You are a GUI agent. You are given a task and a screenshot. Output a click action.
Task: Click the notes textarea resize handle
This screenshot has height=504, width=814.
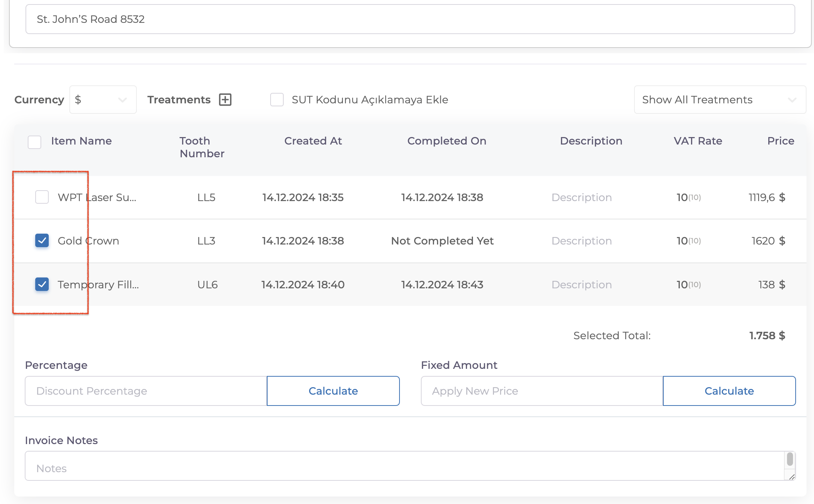click(x=792, y=477)
